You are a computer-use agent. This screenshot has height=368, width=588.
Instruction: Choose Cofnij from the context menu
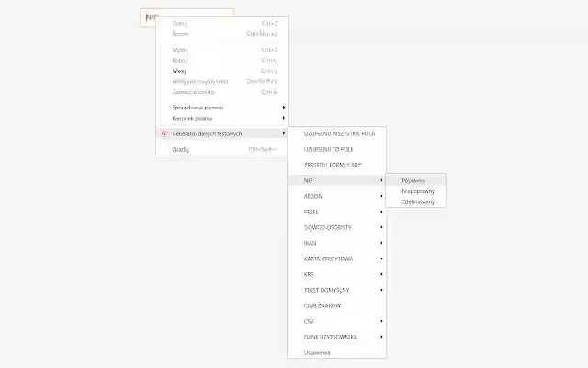[222, 23]
